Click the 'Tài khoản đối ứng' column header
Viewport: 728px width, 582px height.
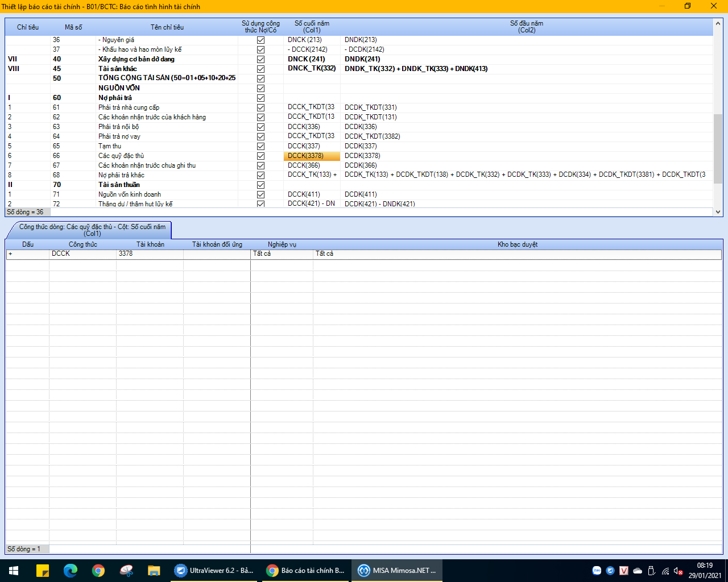pos(217,244)
